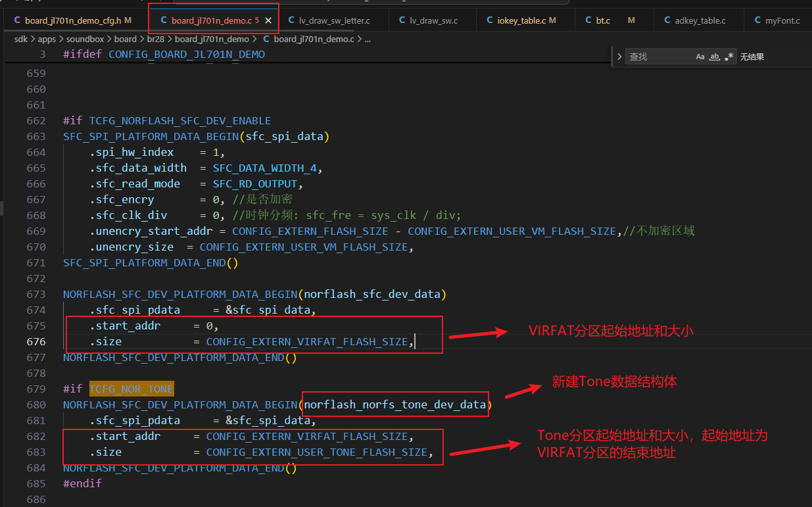Open the lv_draw_sw_letter.c tab
The height and width of the screenshot is (507, 812).
tap(333, 21)
